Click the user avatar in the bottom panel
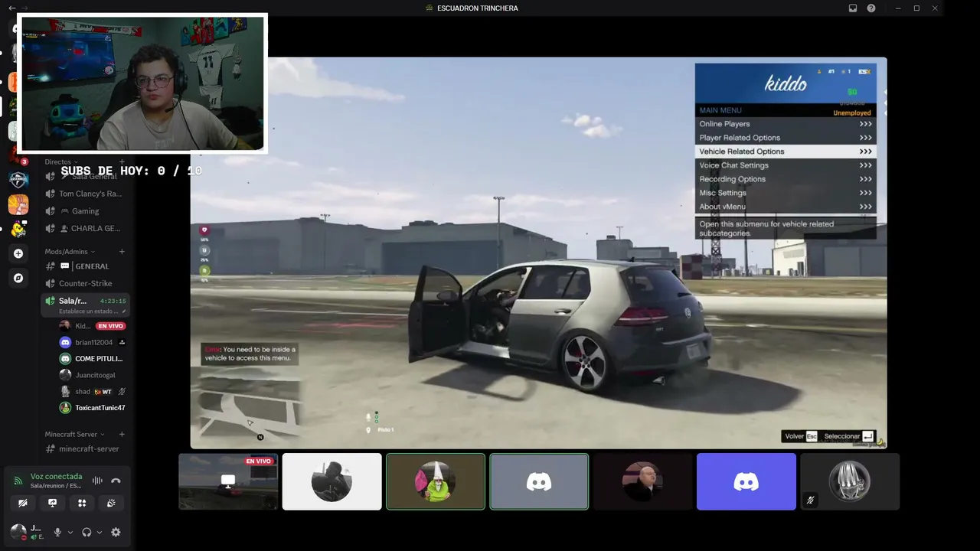The width and height of the screenshot is (980, 551). 18,531
